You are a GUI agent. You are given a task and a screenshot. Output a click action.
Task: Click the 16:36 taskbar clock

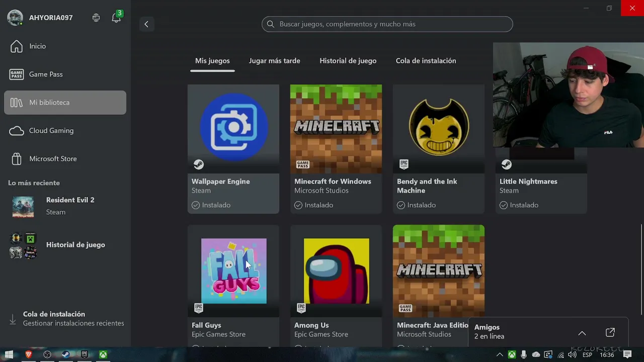[x=607, y=355]
